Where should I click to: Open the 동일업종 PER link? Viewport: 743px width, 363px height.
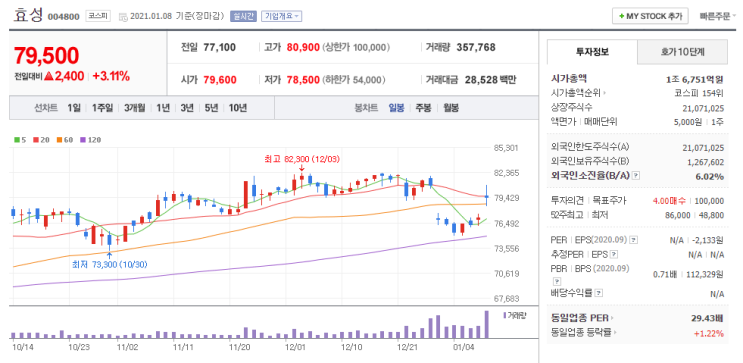[x=582, y=318]
